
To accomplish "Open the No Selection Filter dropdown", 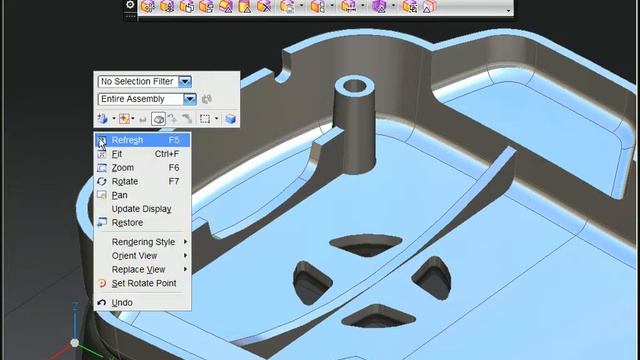I will pos(185,82).
